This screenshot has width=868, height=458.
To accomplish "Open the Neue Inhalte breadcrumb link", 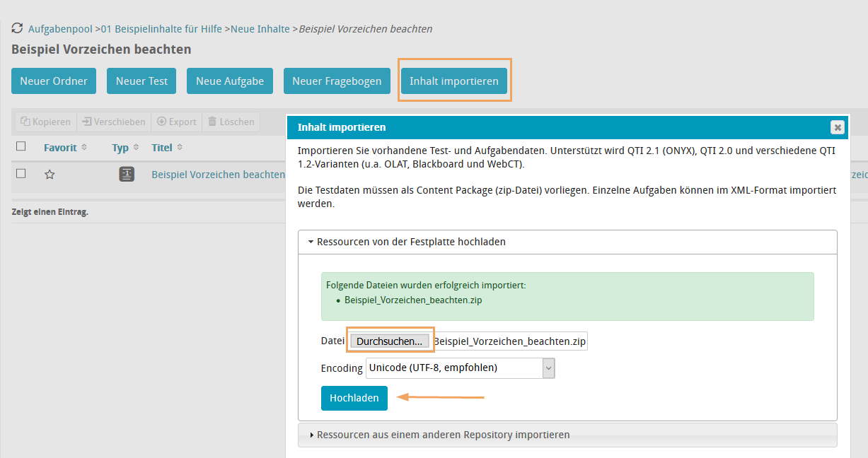I will point(260,29).
